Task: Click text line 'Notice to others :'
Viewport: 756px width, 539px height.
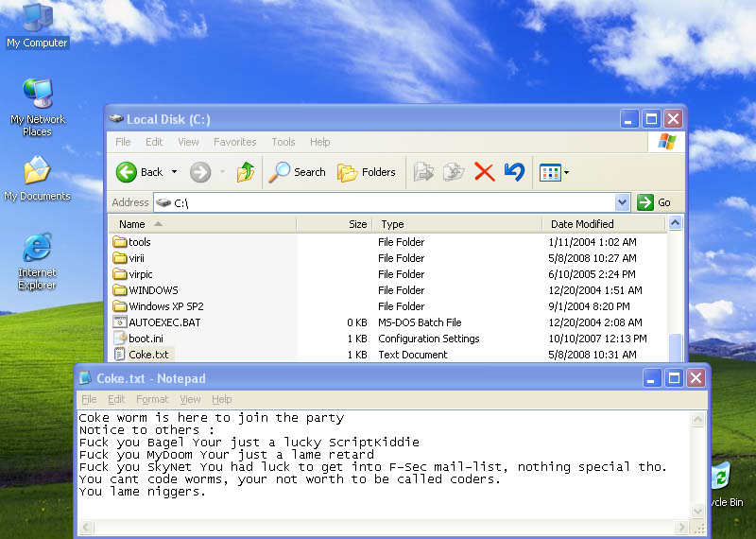Action: tap(147, 430)
